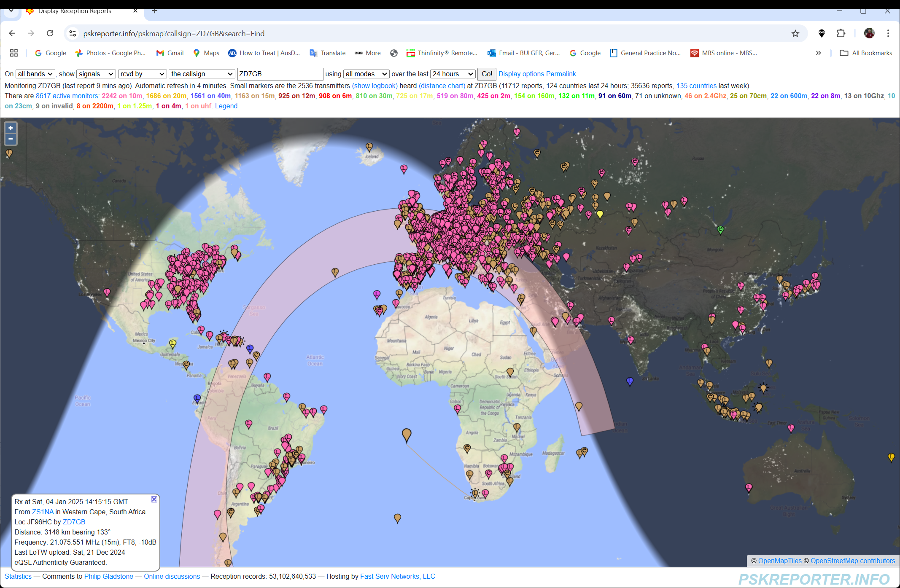
Task: Open the Display options link
Action: point(521,74)
